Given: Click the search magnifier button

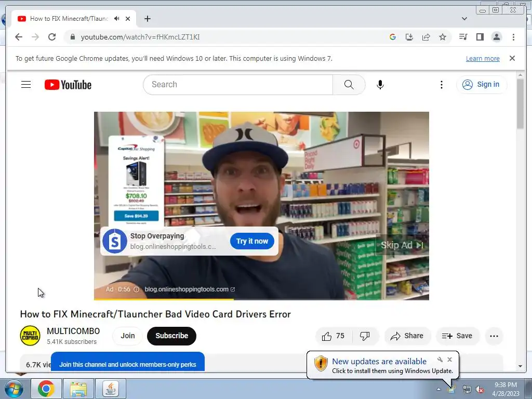Looking at the screenshot, I should (349, 85).
